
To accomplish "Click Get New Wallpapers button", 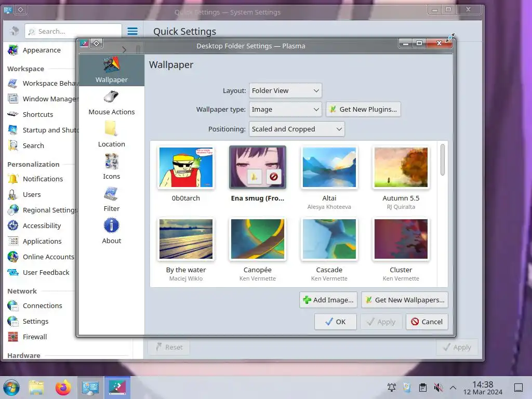I will pos(405,300).
